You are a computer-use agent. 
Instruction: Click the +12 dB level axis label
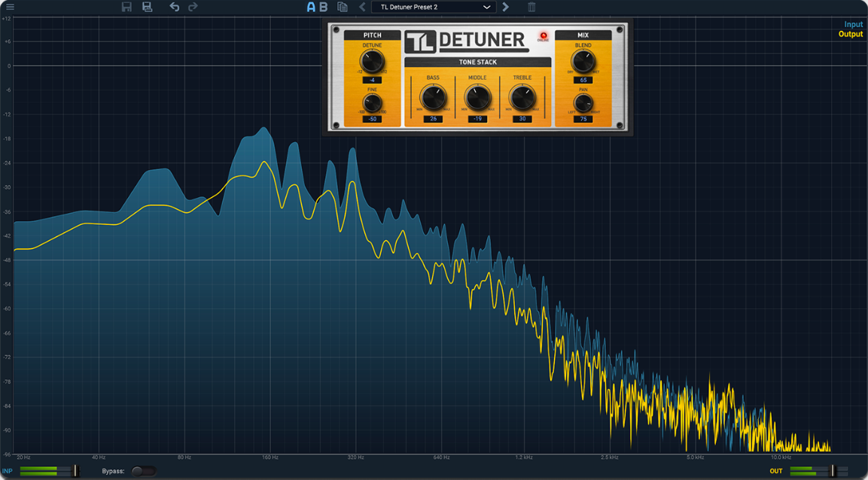[x=7, y=18]
